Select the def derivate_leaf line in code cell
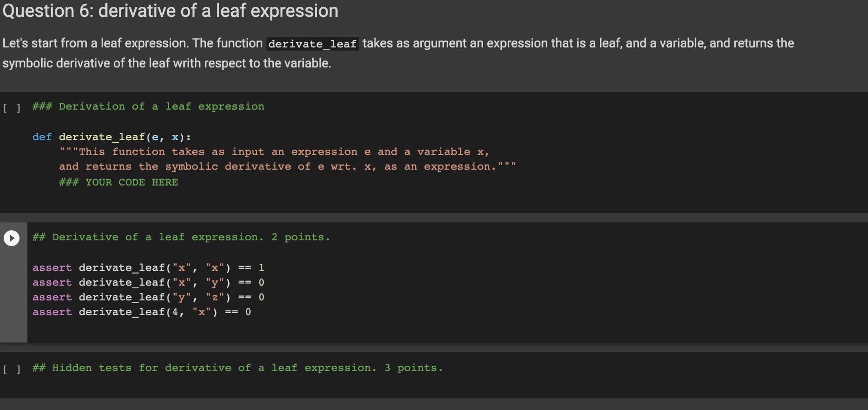868x410 pixels. coord(112,136)
